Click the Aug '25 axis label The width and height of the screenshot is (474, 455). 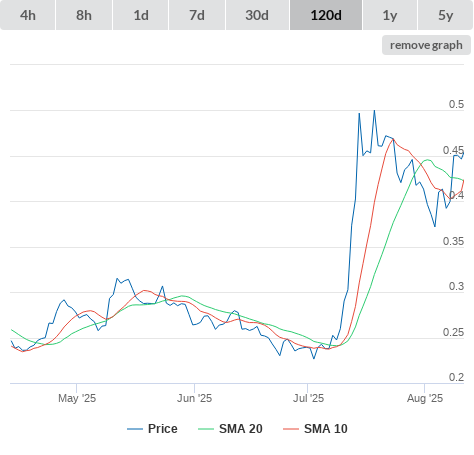pos(425,398)
